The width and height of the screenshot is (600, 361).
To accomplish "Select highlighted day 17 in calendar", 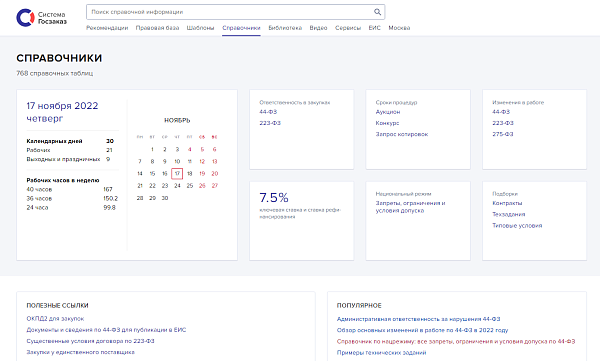I will click(x=177, y=173).
